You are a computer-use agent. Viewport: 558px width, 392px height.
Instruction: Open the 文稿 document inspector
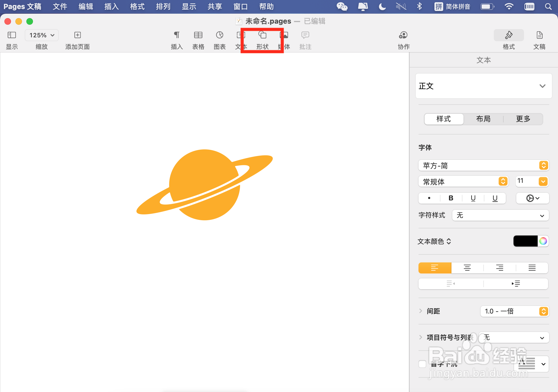coord(539,35)
